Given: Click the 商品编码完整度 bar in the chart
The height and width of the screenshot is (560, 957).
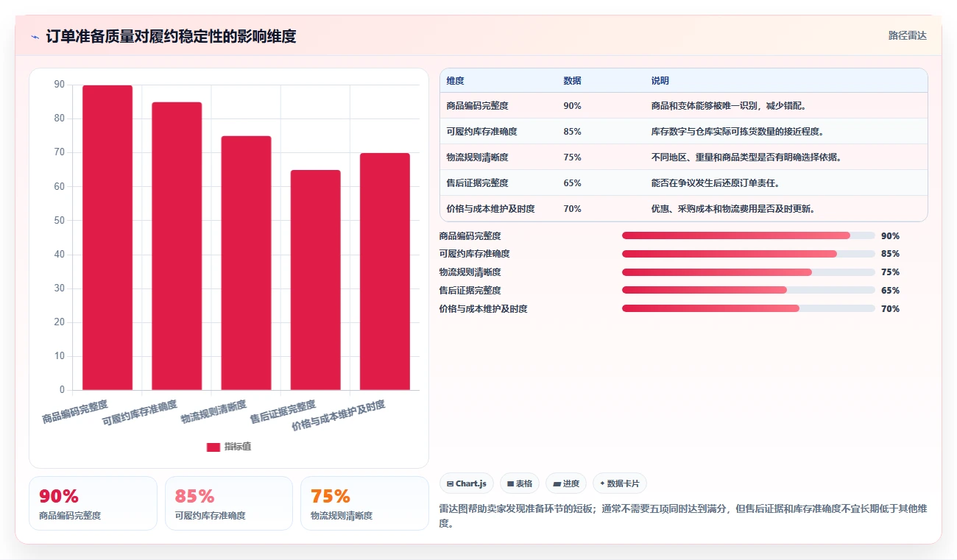Looking at the screenshot, I should point(107,238).
